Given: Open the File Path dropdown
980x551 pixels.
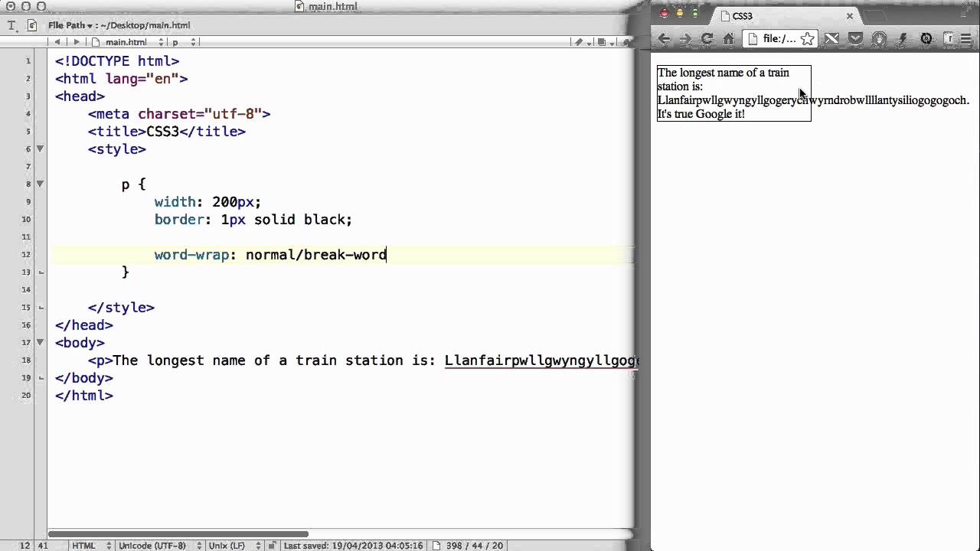Looking at the screenshot, I should click(x=70, y=25).
